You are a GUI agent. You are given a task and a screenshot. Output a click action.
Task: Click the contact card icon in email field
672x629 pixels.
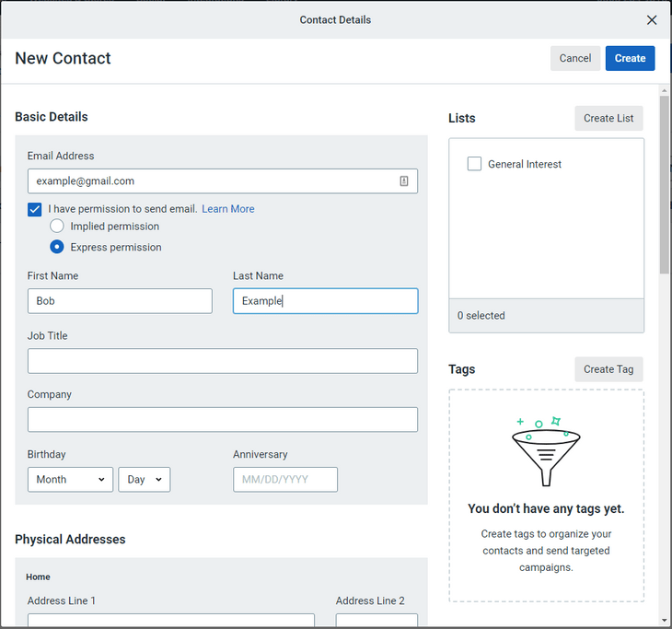(x=404, y=181)
